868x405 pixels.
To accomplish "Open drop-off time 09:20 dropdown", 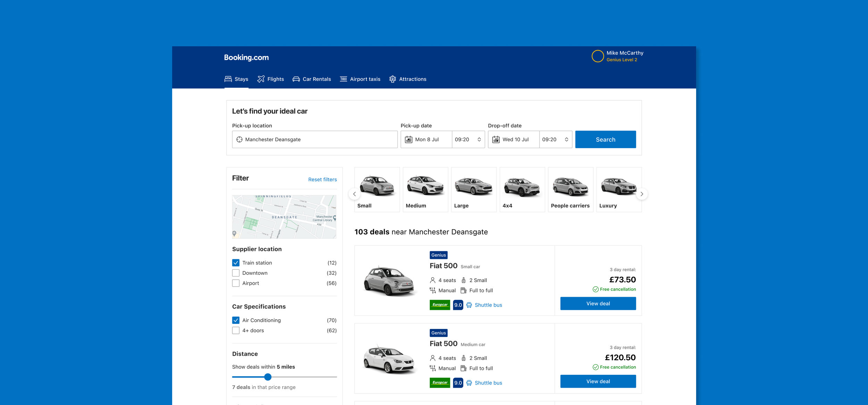I will (x=556, y=140).
